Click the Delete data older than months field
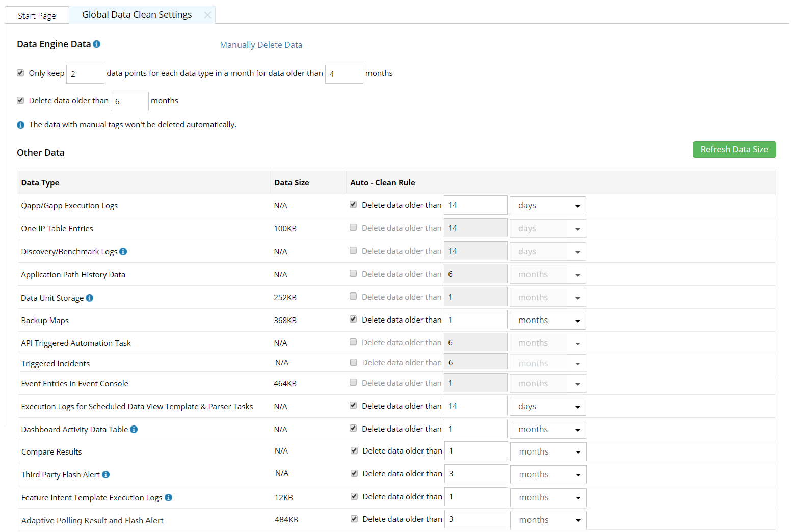The height and width of the screenshot is (532, 792). pyautogui.click(x=129, y=101)
